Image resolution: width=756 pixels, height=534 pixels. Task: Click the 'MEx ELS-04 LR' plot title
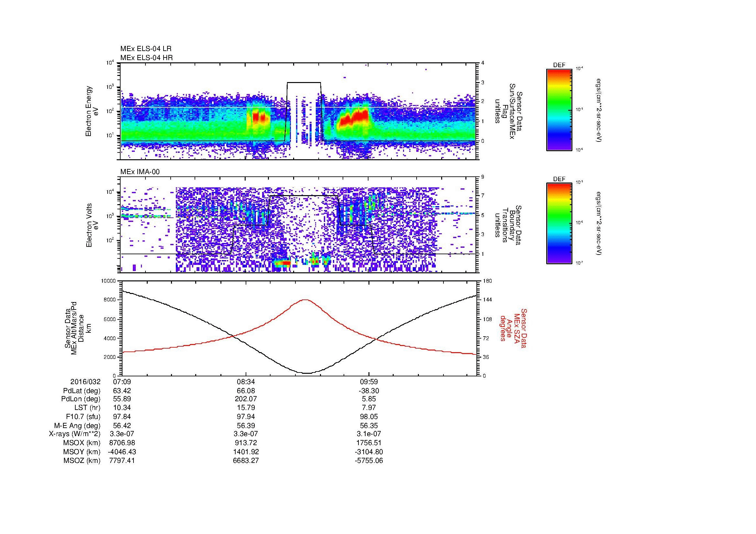click(146, 49)
